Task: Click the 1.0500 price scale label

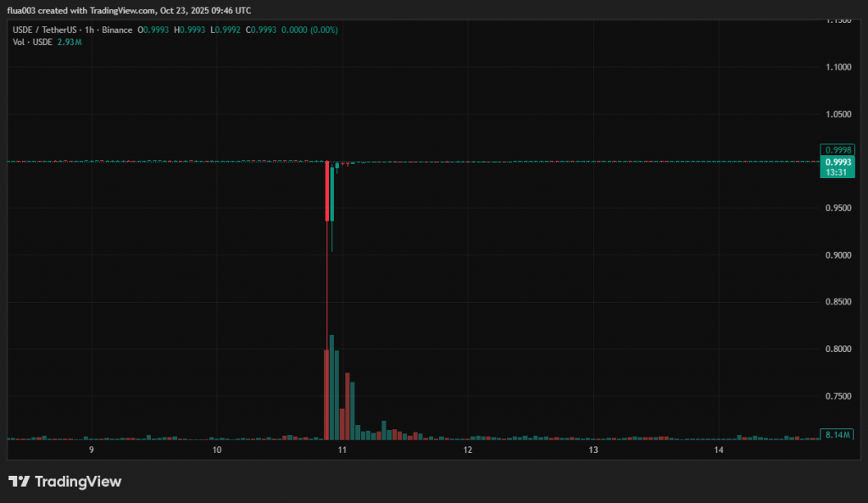Action: click(836, 115)
